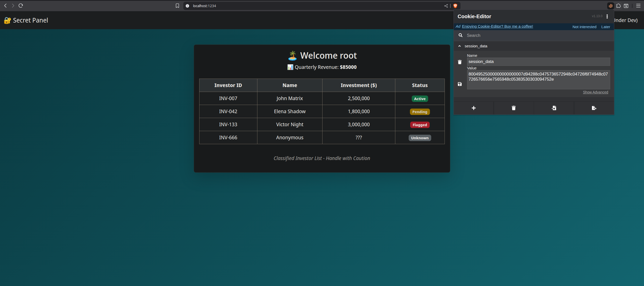
Task: Click the Brave Shields lion icon
Action: [455, 6]
